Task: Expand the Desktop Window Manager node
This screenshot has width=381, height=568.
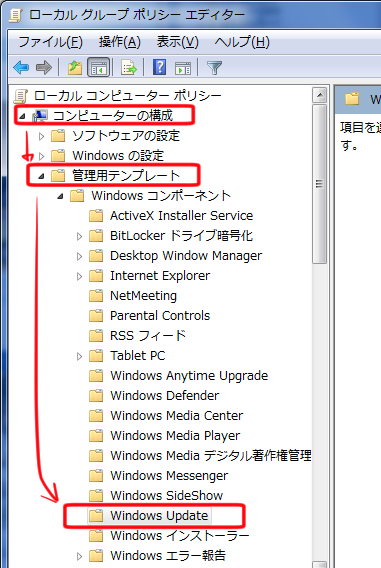Action: pyautogui.click(x=79, y=256)
